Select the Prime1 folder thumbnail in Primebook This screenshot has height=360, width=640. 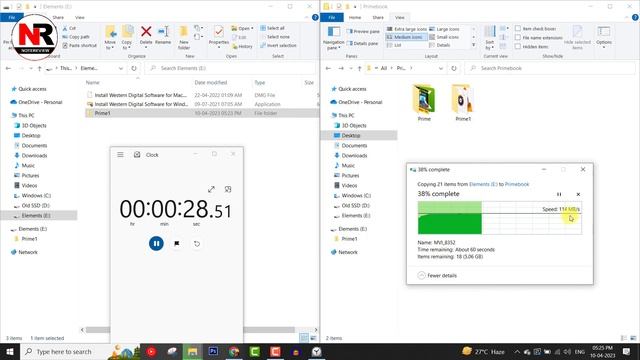(463, 103)
